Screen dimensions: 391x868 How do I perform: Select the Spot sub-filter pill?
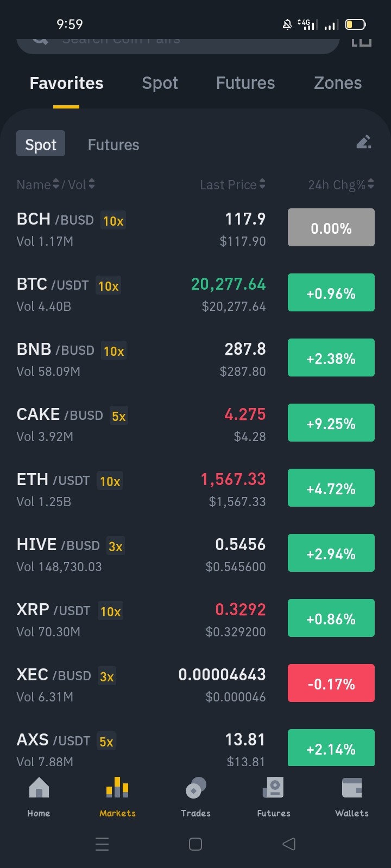[x=41, y=144]
